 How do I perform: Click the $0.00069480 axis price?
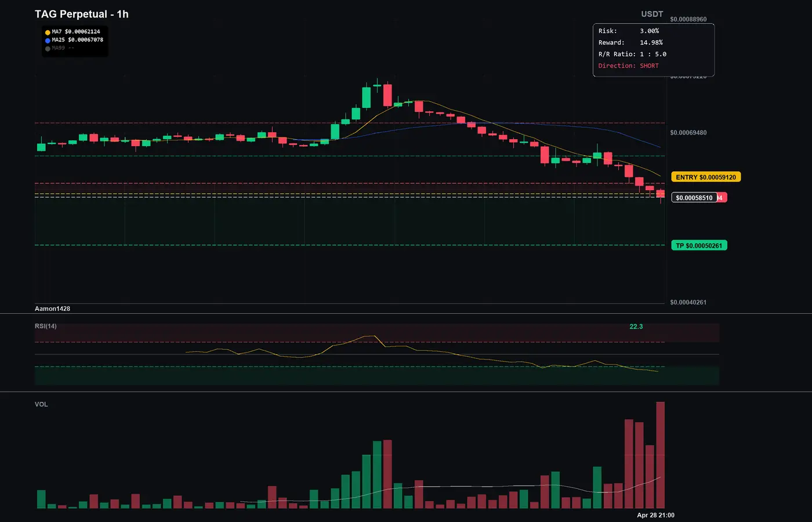[688, 133]
